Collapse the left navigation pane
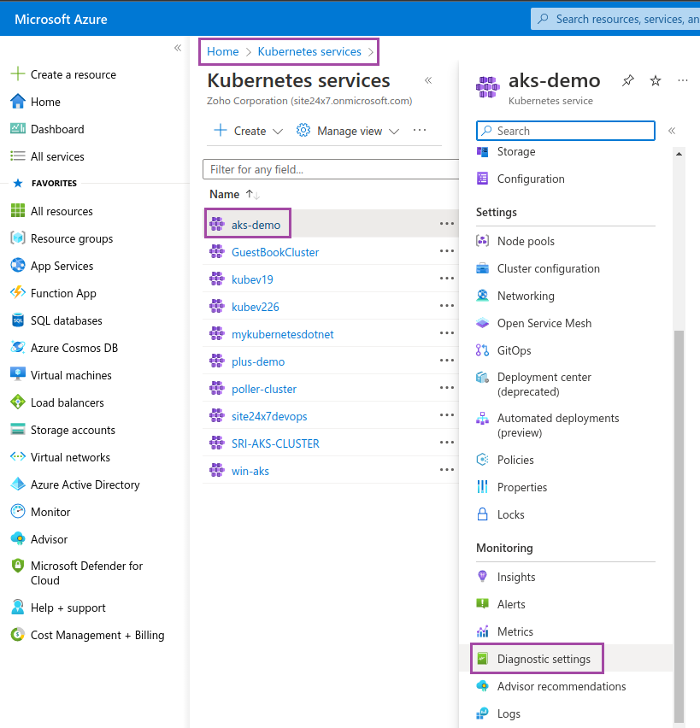Screen dimensions: 700x728 point(178,49)
